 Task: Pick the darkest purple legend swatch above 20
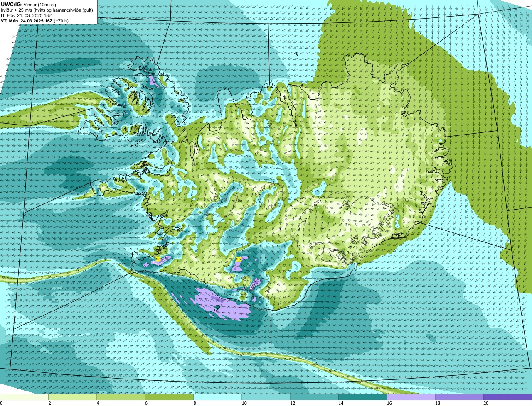point(507,397)
